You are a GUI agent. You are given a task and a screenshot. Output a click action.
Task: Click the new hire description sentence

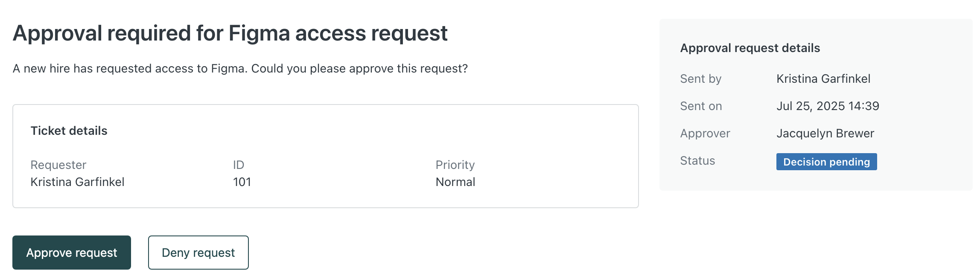coord(240,69)
